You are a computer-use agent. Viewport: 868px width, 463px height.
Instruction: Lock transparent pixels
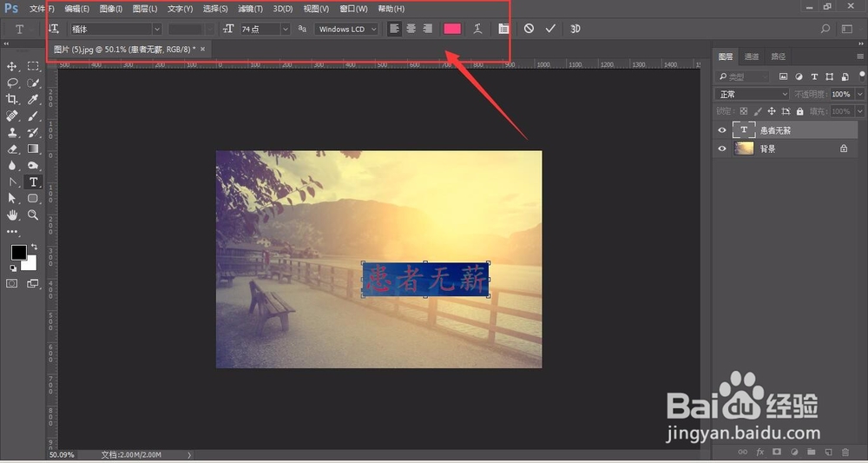(x=744, y=111)
